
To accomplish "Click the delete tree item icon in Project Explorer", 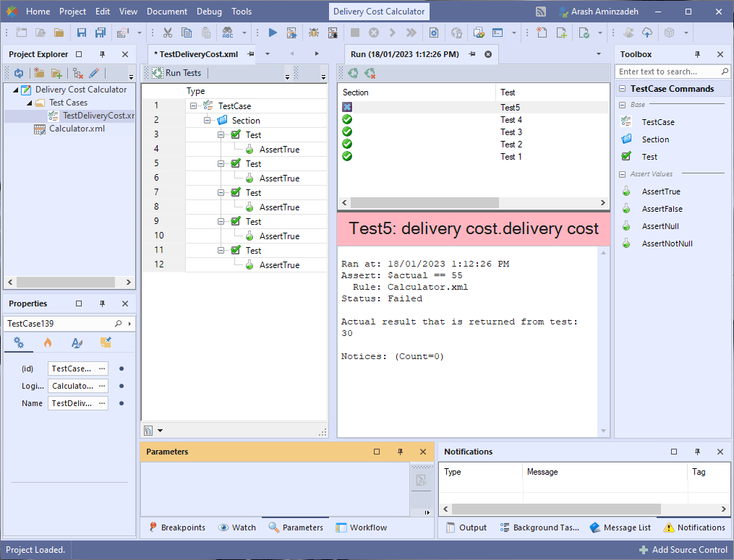I will point(77,73).
